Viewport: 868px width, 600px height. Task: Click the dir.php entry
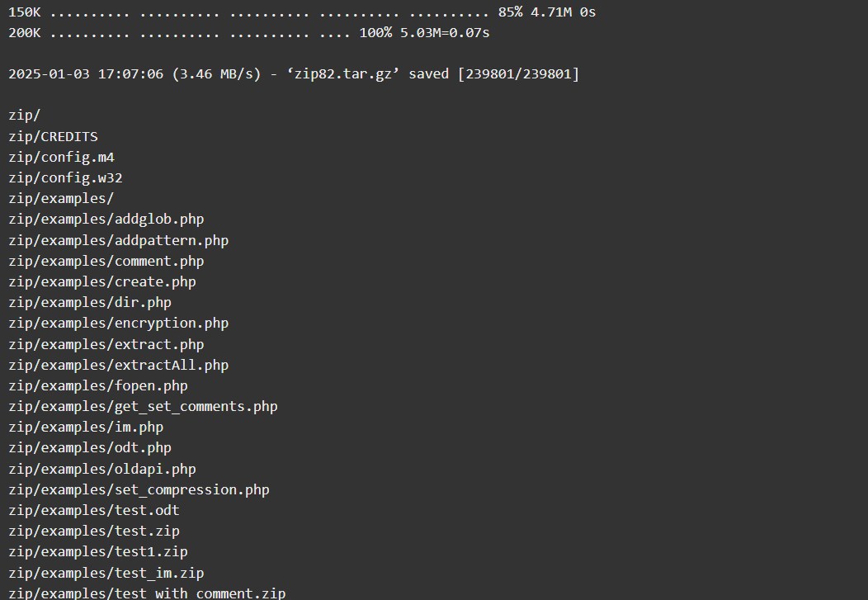coord(90,302)
